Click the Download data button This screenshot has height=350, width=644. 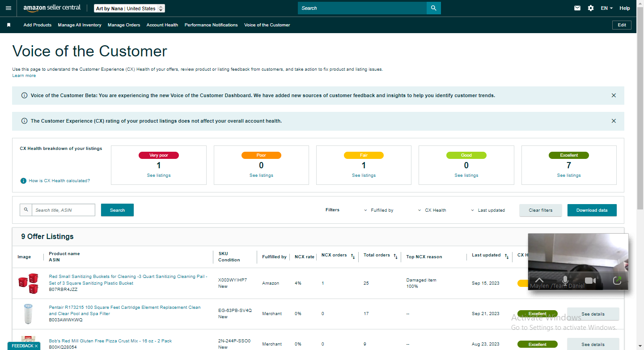592,210
